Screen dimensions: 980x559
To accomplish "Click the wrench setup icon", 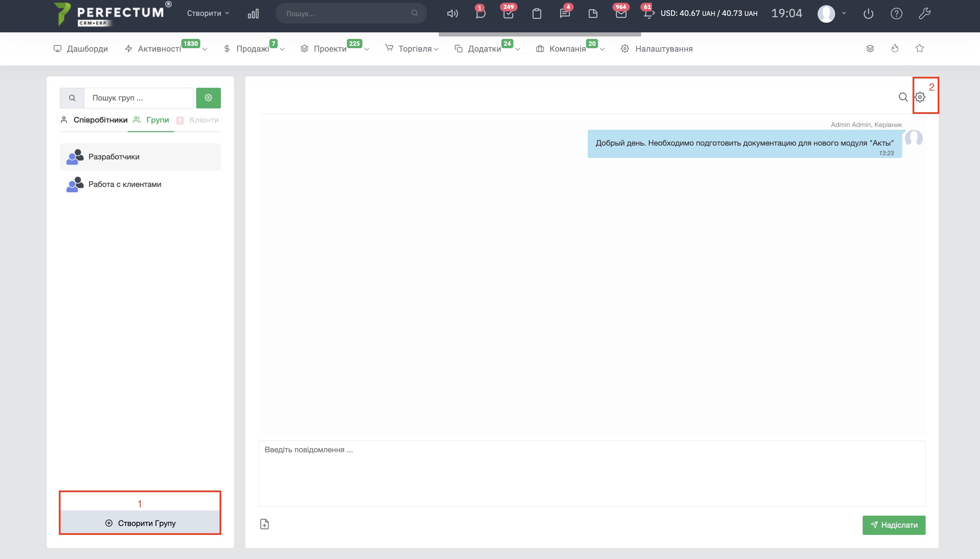I will coord(924,14).
